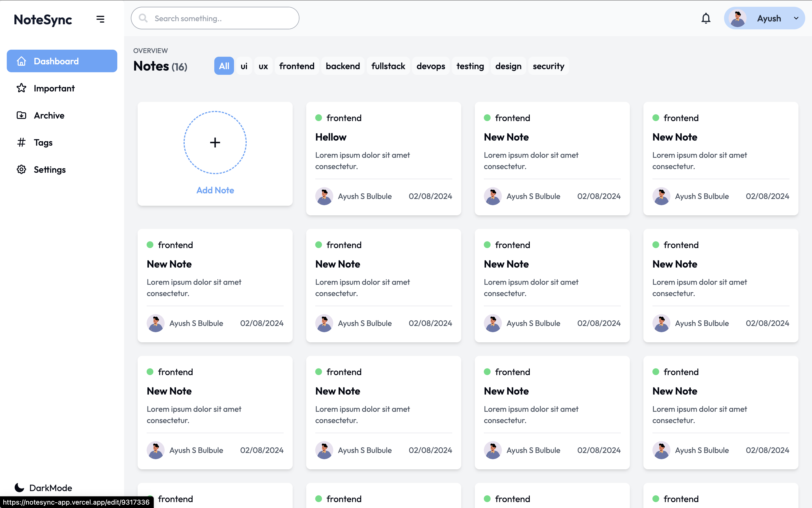This screenshot has width=812, height=508.
Task: Click the Notes (16) heading
Action: [x=160, y=66]
